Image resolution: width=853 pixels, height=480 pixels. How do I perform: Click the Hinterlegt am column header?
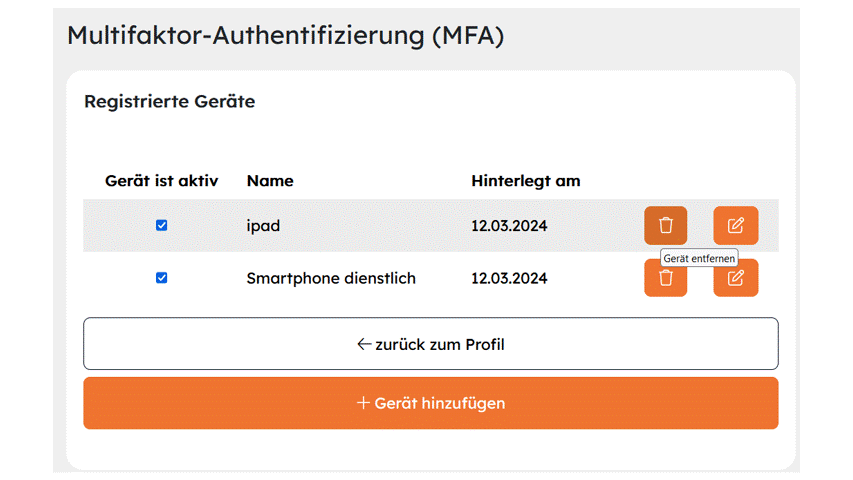click(526, 181)
